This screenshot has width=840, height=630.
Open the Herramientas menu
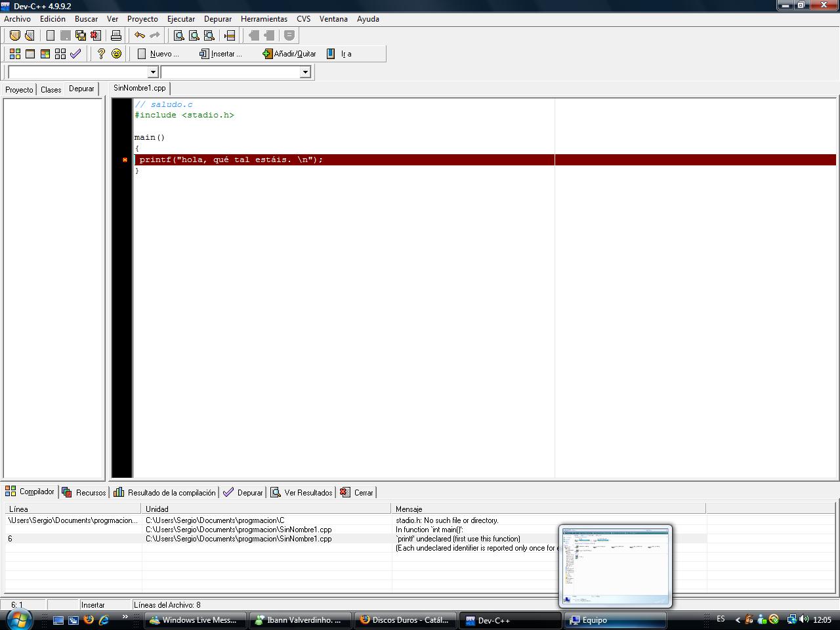click(x=264, y=19)
